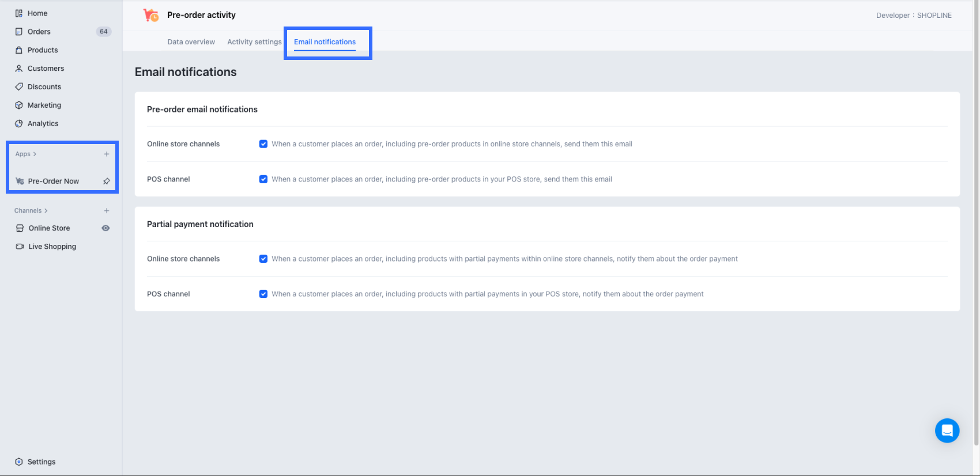This screenshot has height=476, width=980.
Task: Click the Discounts tag icon
Action: coord(19,87)
